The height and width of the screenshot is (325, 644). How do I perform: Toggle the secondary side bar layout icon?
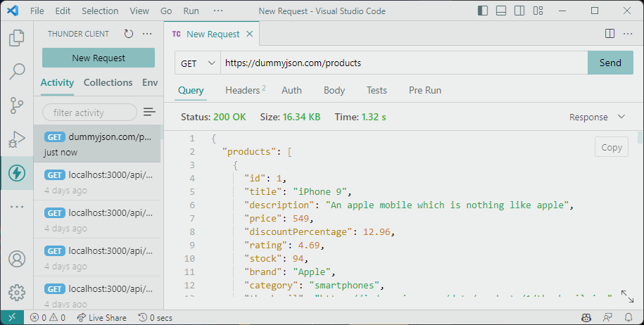point(519,11)
